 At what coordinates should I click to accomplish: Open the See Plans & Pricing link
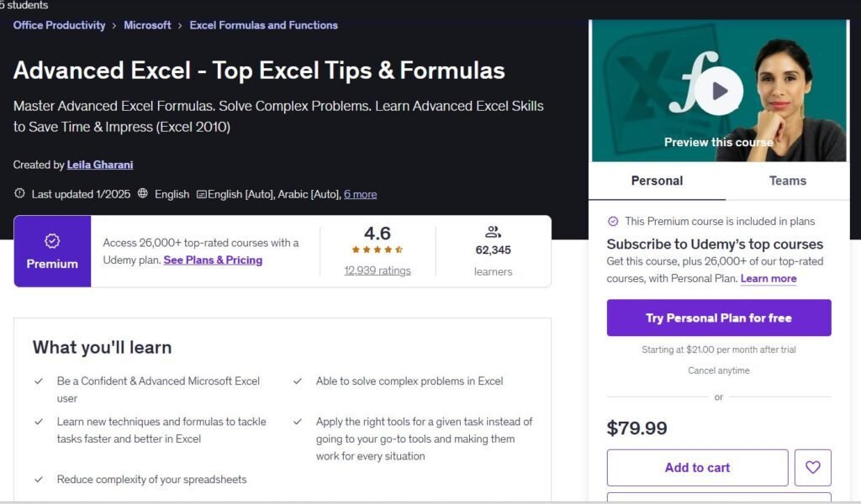(213, 260)
